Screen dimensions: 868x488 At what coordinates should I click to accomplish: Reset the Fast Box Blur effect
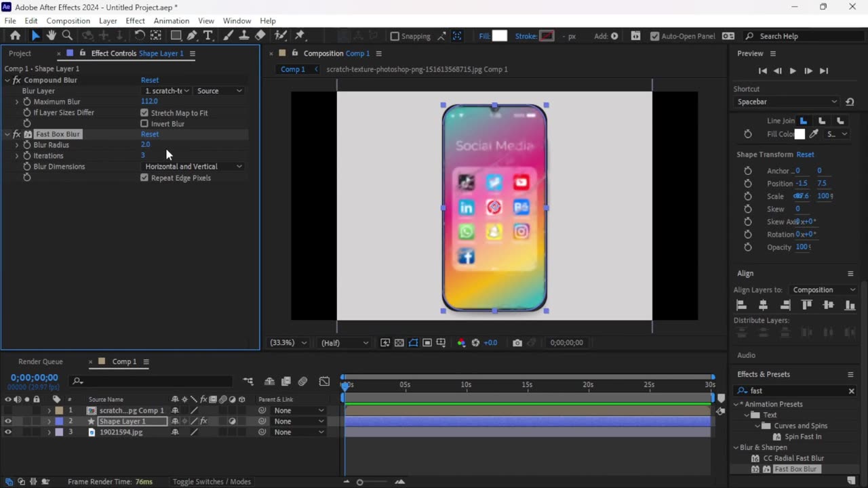pyautogui.click(x=150, y=134)
